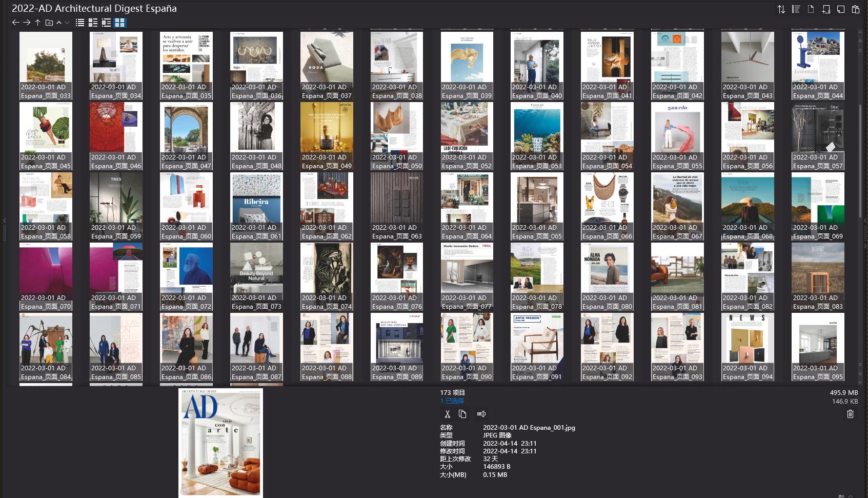Screen dimensions: 868x498
Task: Open the AD Espana_001 magazine cover preview
Action: pyautogui.click(x=220, y=443)
